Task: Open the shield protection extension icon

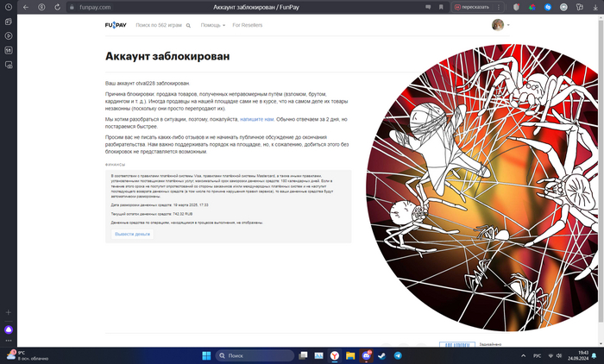Action: tap(516, 7)
